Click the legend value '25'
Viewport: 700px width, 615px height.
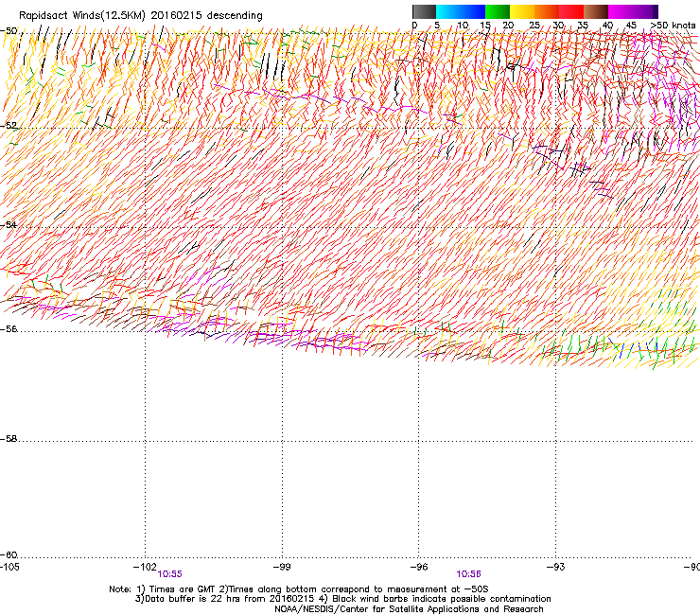pos(534,26)
